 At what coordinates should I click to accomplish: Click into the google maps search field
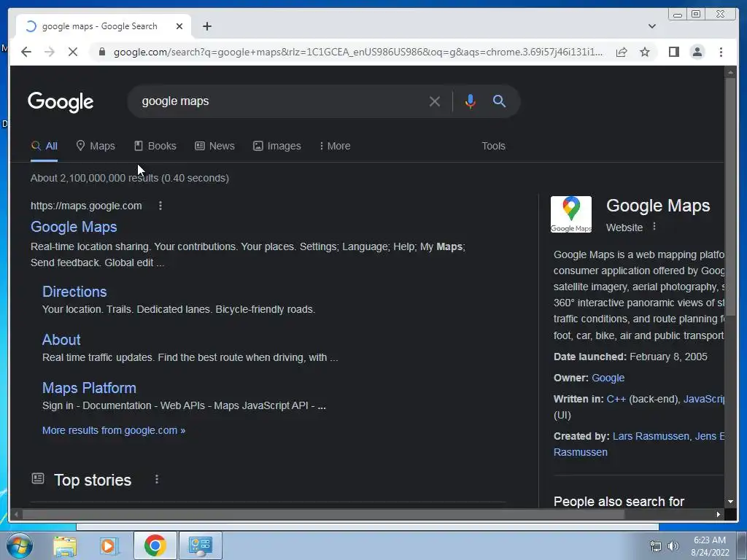point(281,101)
